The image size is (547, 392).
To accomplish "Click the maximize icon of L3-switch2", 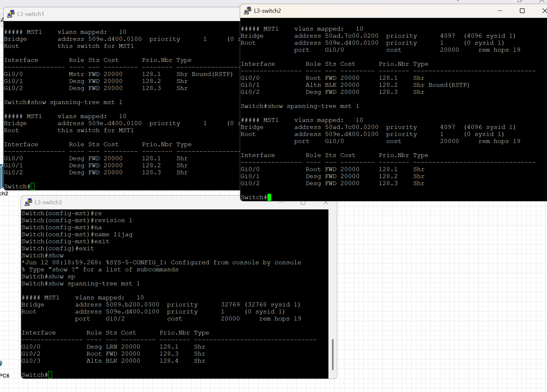I will [523, 11].
